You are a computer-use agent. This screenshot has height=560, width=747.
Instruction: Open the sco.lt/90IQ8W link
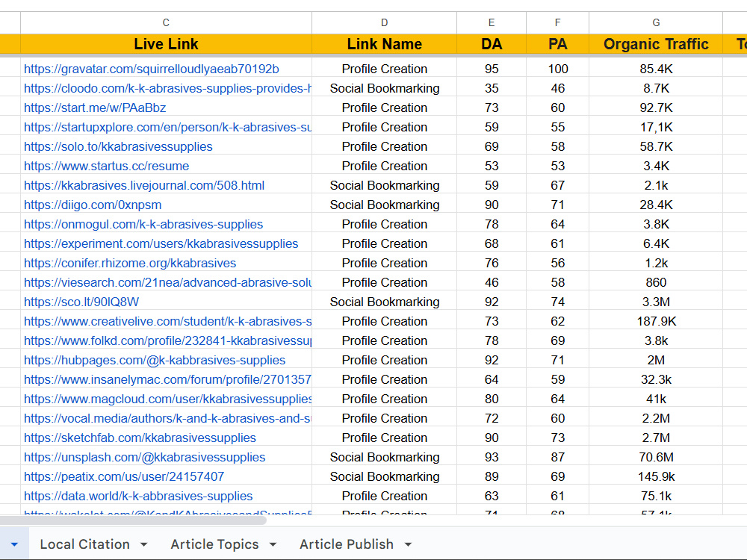[81, 302]
